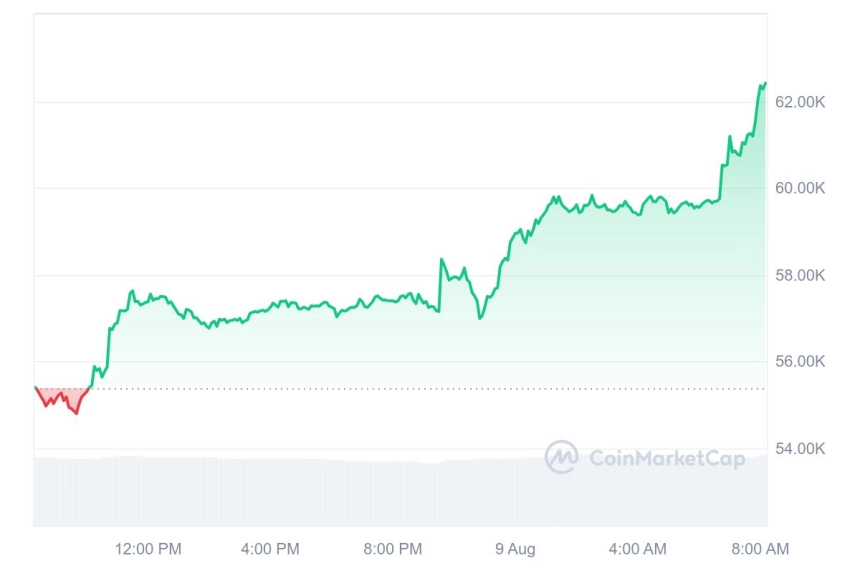Click the CoinMarketCap logo icon
This screenshot has height=573, width=860.
click(x=561, y=457)
